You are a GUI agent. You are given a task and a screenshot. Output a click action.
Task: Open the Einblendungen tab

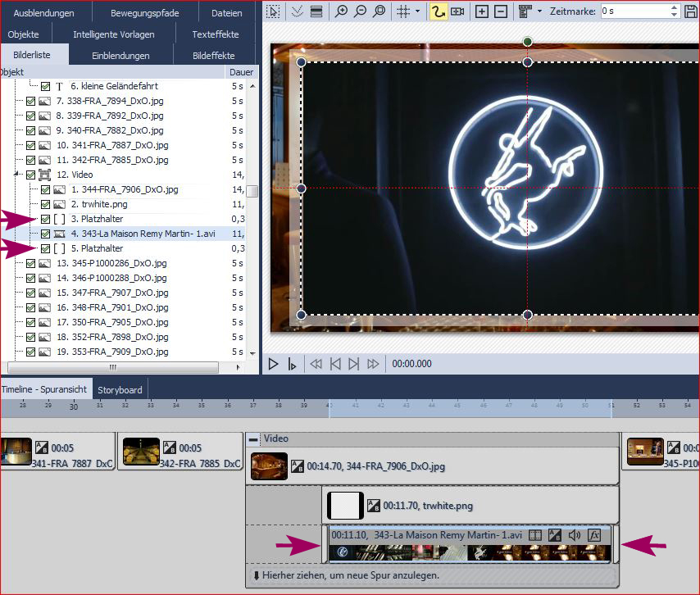tap(120, 56)
